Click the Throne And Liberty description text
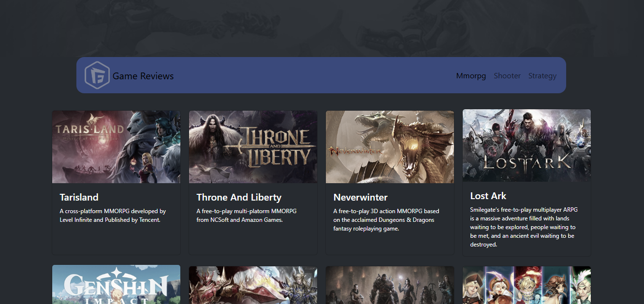 [x=247, y=216]
